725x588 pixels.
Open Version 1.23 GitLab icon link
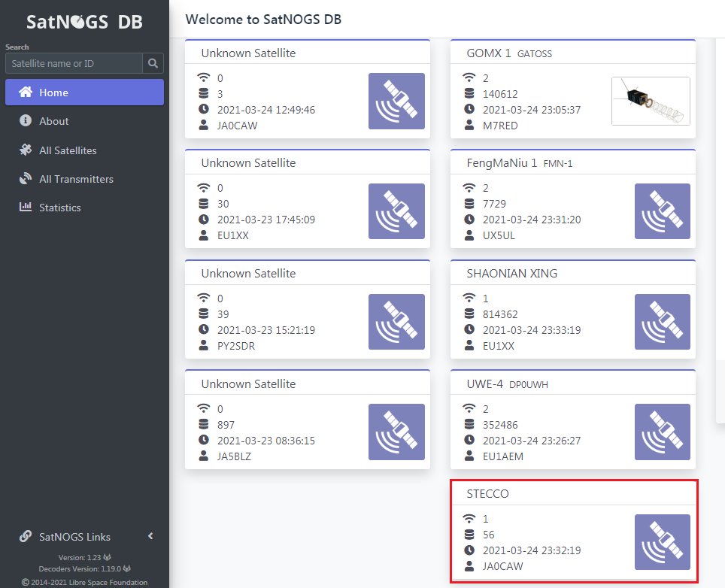pos(108,557)
